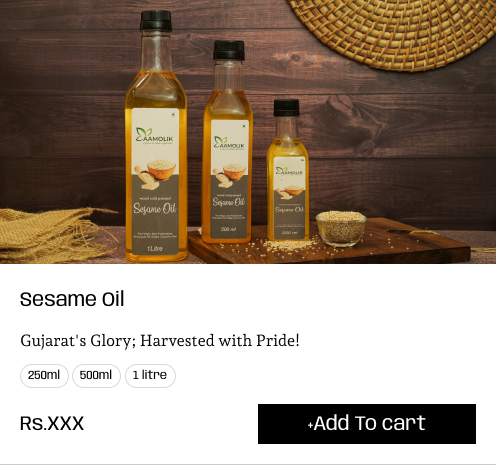Screen dimensions: 496x465
Task: Click the black cap of tallest bottle
Action: 156,21
